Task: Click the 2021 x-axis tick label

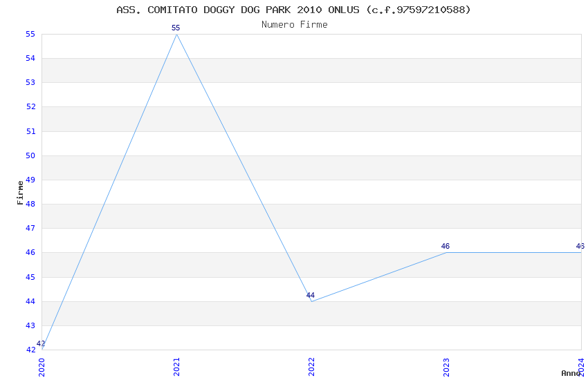Action: [176, 368]
